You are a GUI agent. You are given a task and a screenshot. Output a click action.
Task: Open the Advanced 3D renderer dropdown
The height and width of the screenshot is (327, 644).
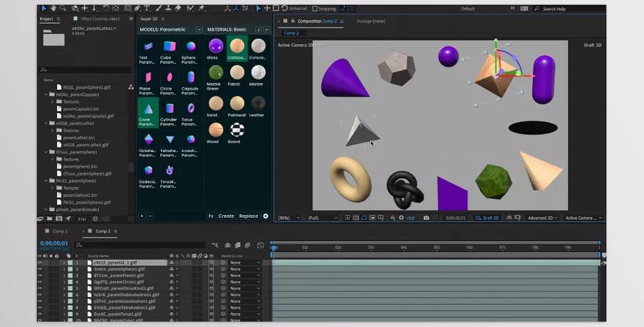coord(543,218)
